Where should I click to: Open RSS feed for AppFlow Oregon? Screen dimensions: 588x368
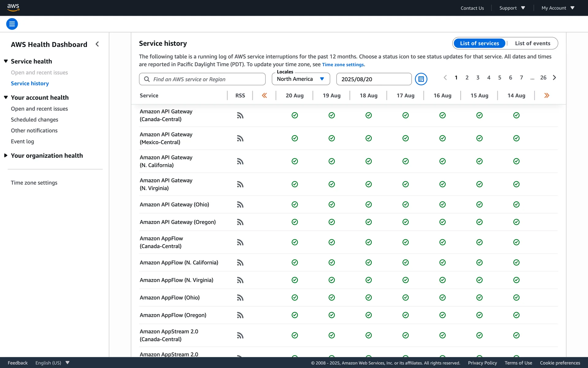coord(240,315)
